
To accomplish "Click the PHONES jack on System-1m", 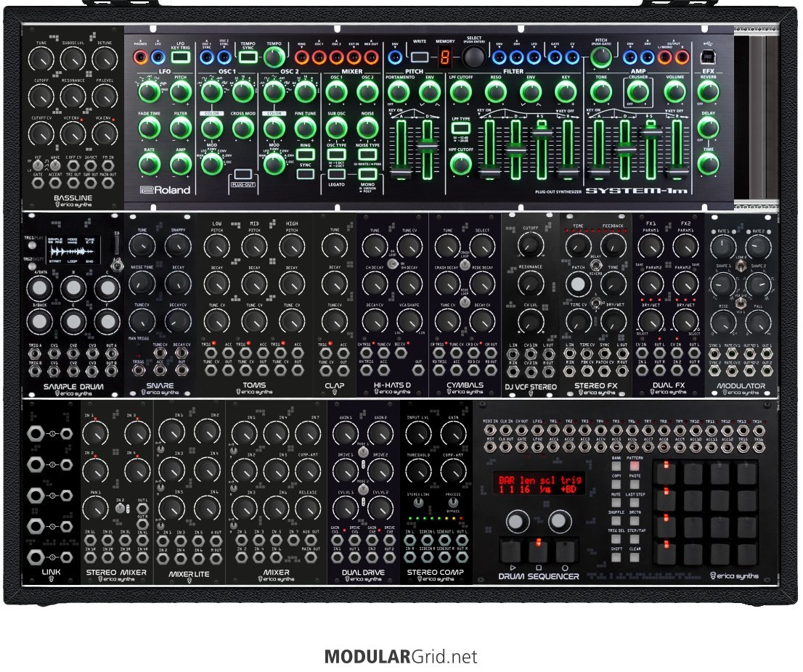I will [x=141, y=57].
